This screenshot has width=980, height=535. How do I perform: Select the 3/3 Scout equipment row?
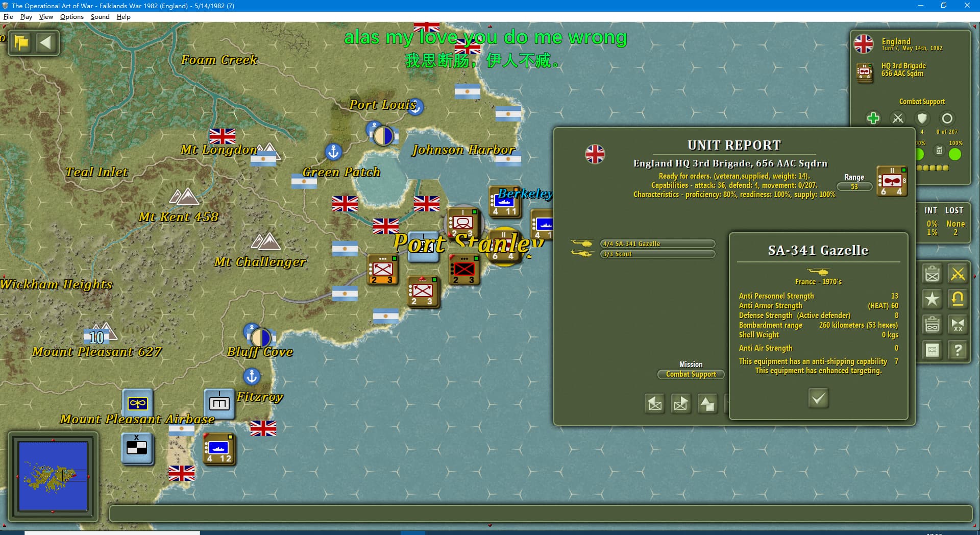pos(658,254)
